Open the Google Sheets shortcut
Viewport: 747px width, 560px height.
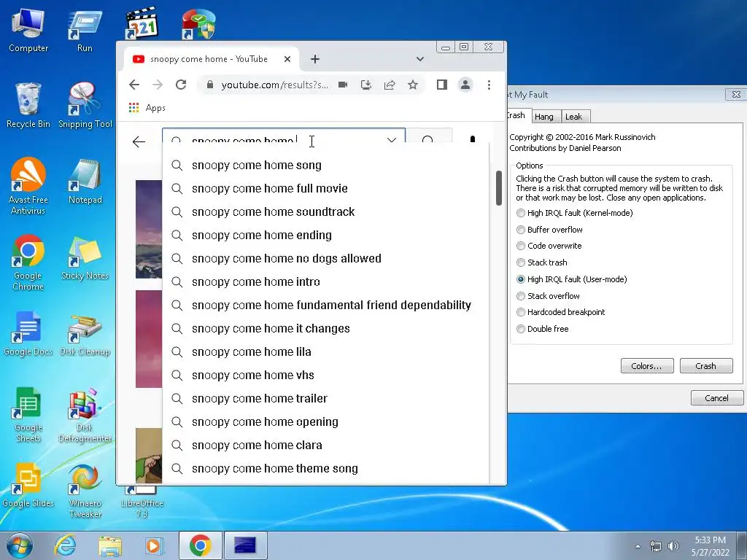[28, 414]
